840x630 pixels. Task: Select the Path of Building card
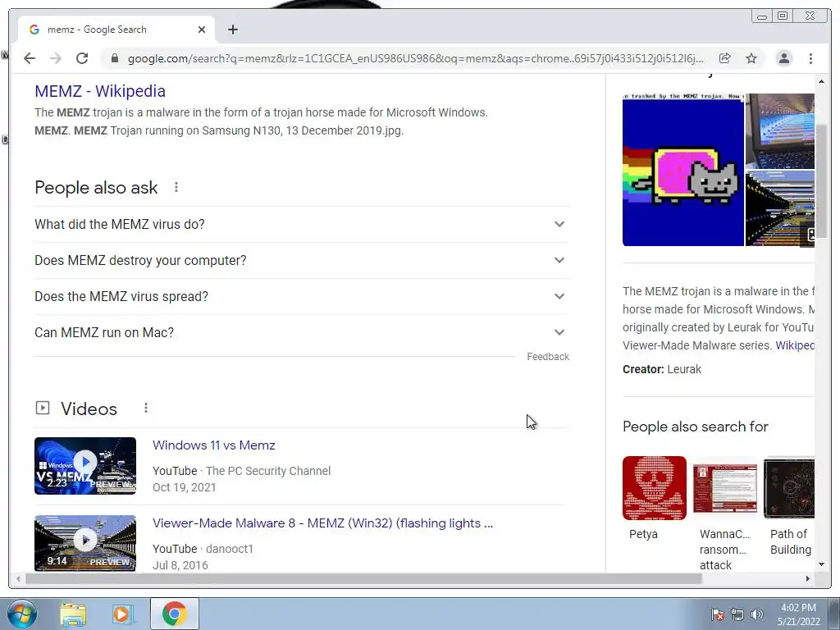coord(789,506)
